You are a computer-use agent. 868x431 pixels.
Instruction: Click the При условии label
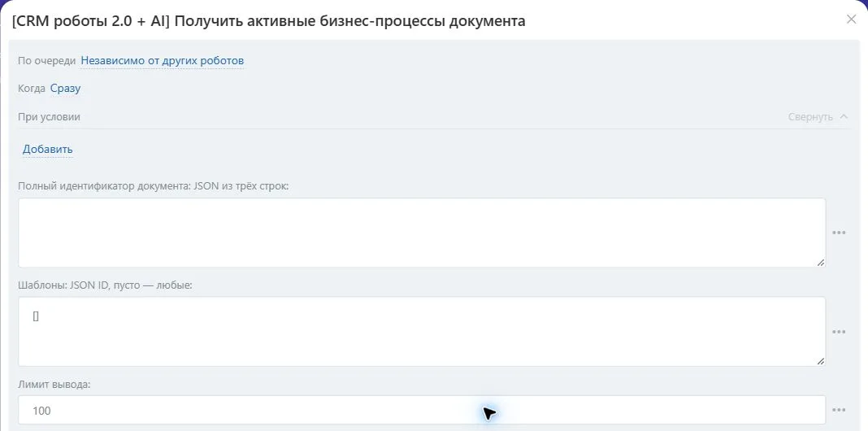click(x=50, y=117)
